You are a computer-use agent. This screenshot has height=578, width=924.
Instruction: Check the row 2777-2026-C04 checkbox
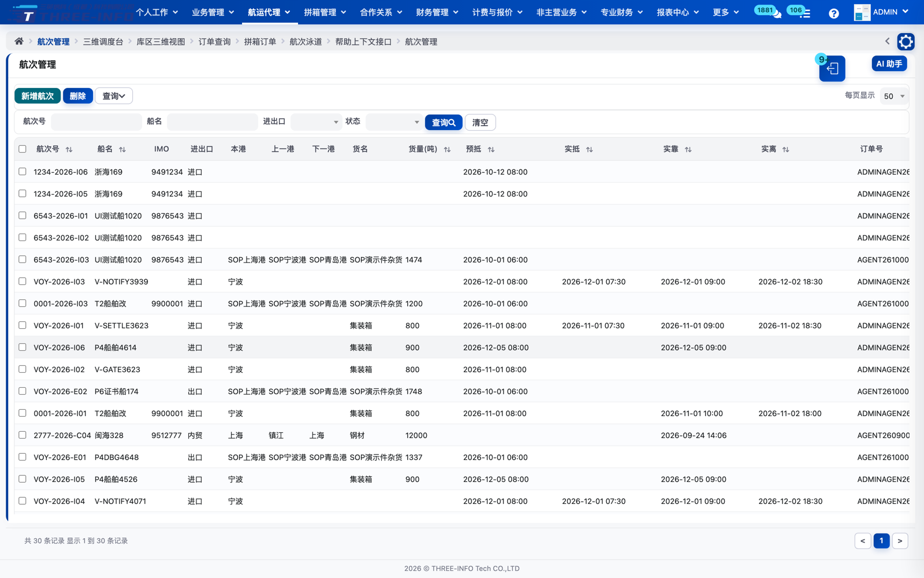click(x=23, y=435)
